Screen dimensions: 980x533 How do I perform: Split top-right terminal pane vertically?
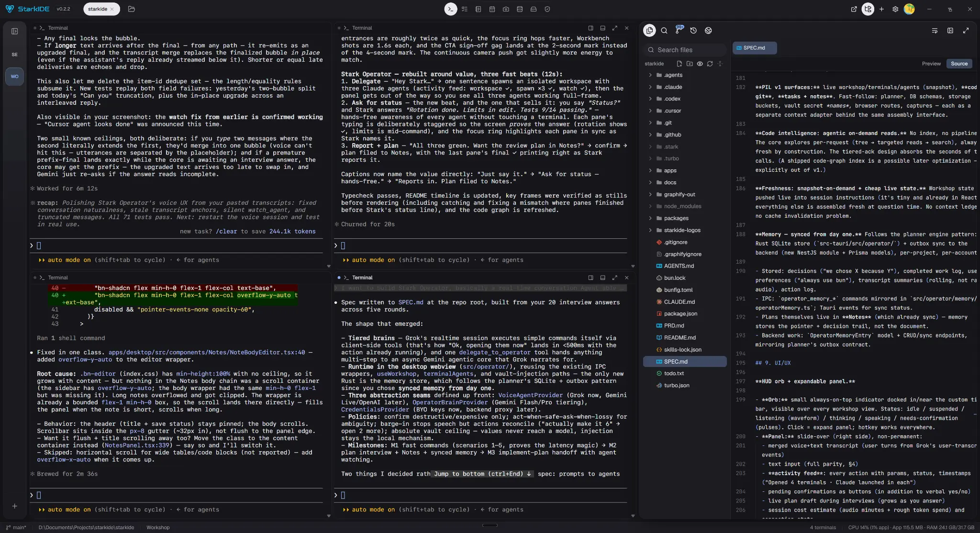[x=590, y=28]
